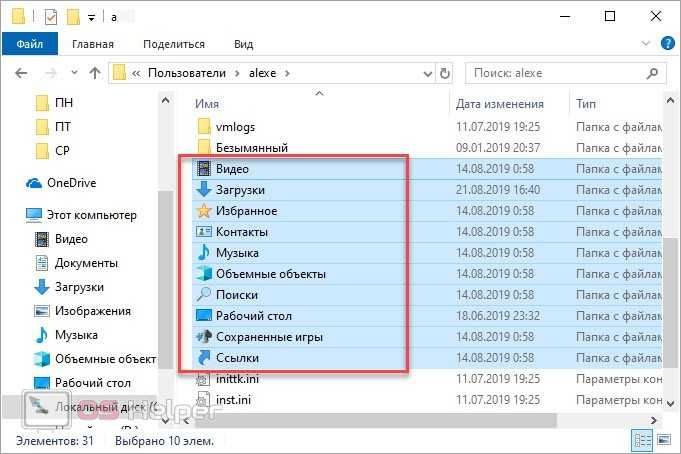This screenshot has width=681, height=454.
Task: Open the address bar history dropdown
Action: [x=427, y=73]
